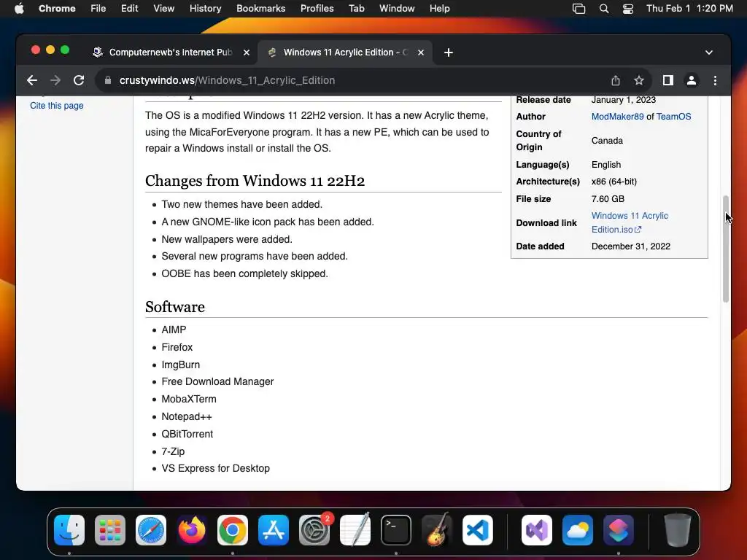Screen dimensions: 747x560
Task: Open Spotlight search icon
Action: [603, 9]
